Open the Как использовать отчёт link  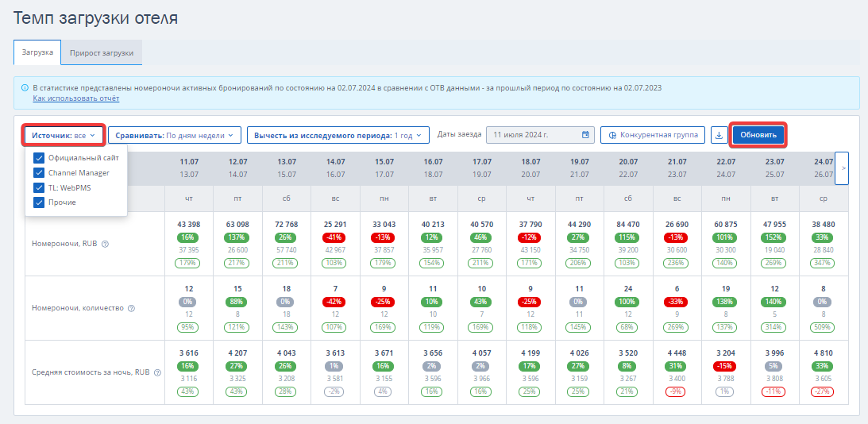click(x=75, y=98)
